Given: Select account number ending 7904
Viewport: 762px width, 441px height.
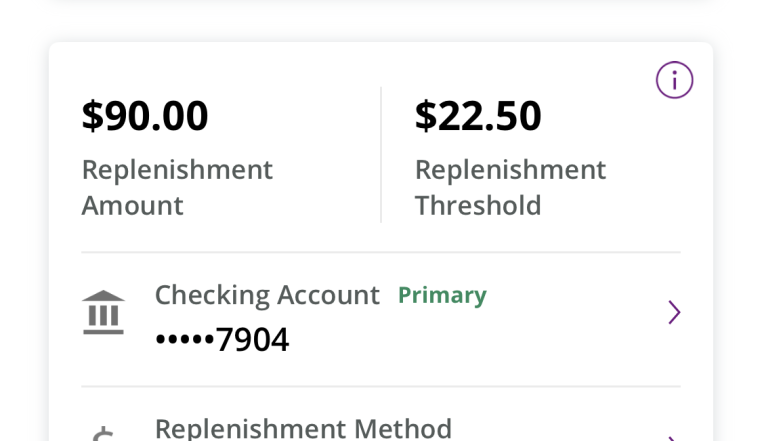Looking at the screenshot, I should tap(222, 339).
